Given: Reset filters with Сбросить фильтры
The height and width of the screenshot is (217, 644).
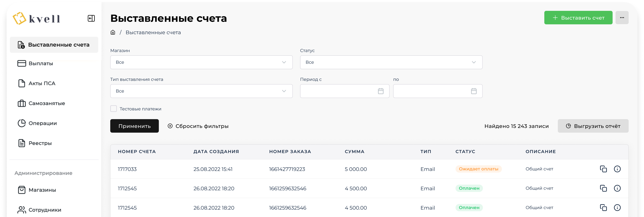Looking at the screenshot, I should [x=198, y=126].
